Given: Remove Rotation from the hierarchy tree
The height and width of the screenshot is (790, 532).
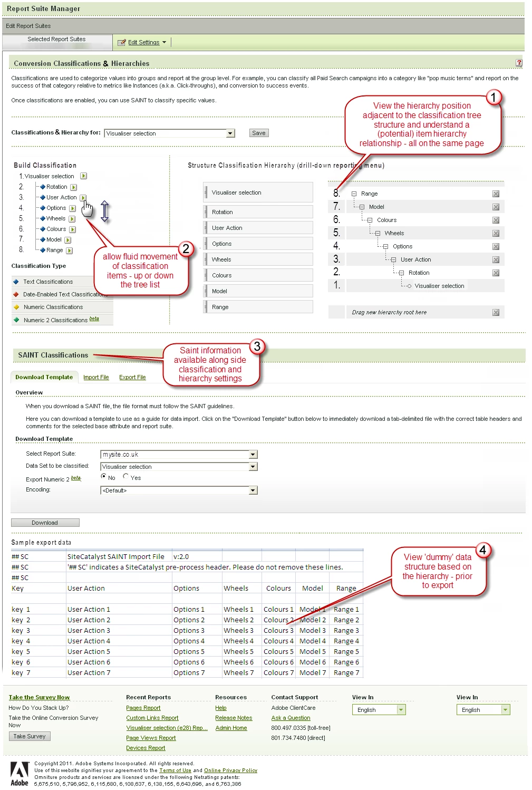Looking at the screenshot, I should (x=496, y=273).
